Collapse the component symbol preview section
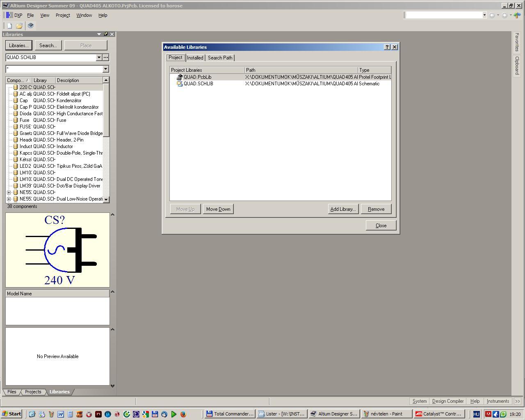This screenshot has height=420, width=525. (113, 215)
